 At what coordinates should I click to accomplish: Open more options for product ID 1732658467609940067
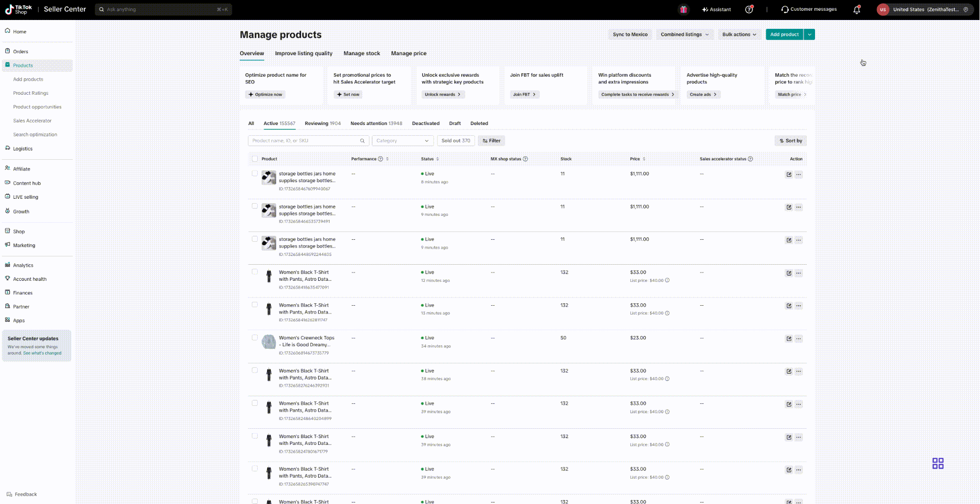coord(798,174)
